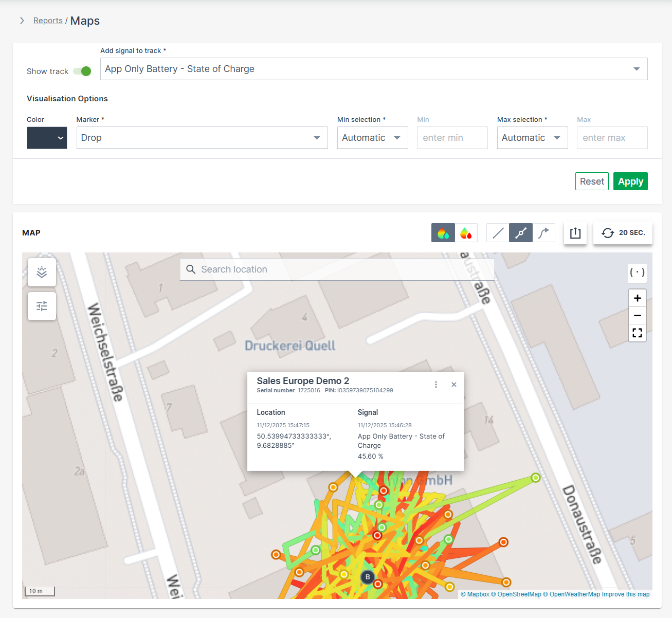Switch track style to curved arrow route
This screenshot has height=618, width=672.
543,233
